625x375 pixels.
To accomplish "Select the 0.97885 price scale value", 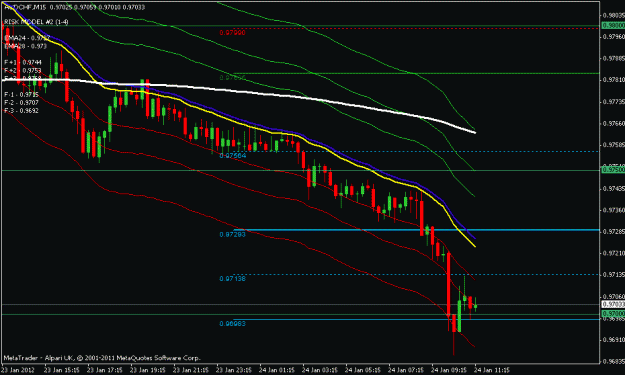I will pyautogui.click(x=614, y=59).
